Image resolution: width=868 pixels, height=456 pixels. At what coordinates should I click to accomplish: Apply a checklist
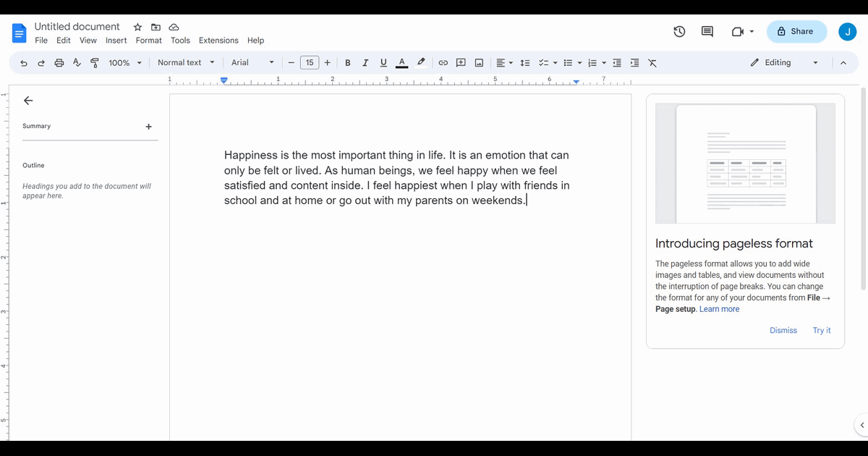(x=544, y=63)
